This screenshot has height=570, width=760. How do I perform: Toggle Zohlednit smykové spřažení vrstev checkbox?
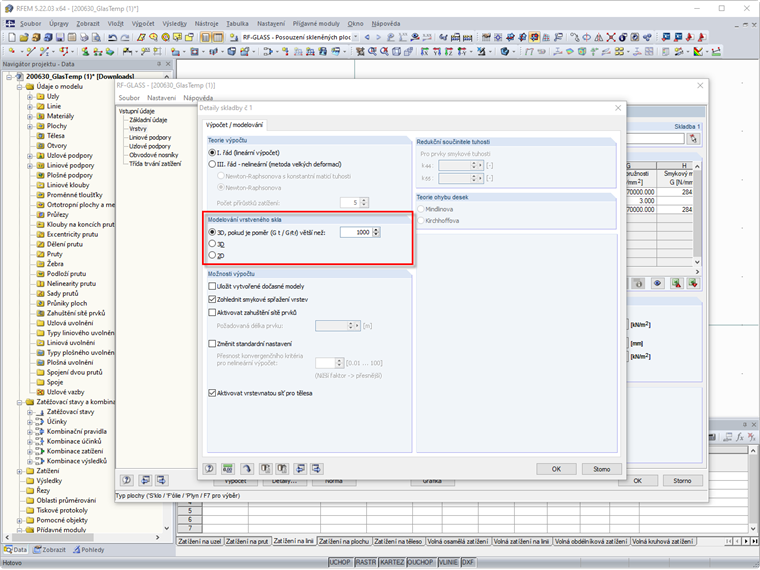212,300
